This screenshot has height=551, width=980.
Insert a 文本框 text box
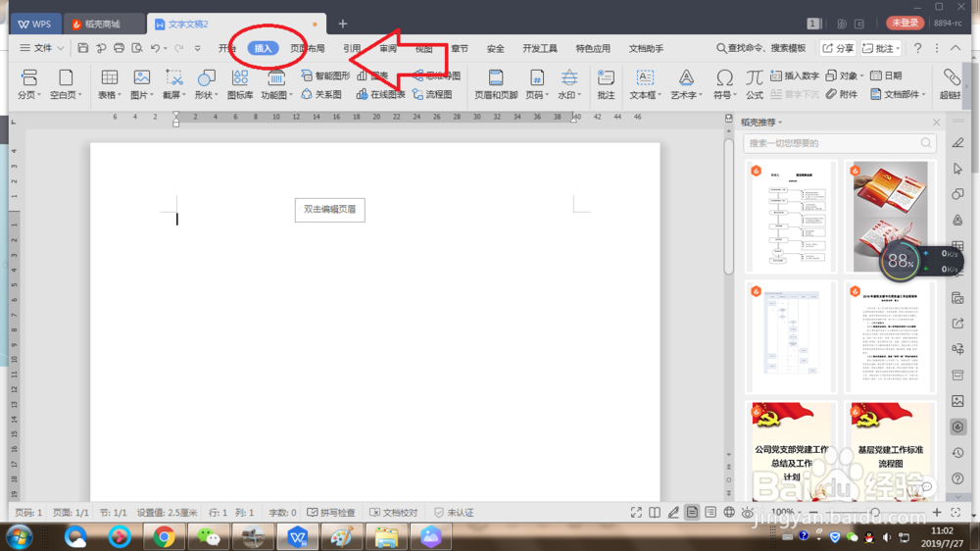point(645,83)
